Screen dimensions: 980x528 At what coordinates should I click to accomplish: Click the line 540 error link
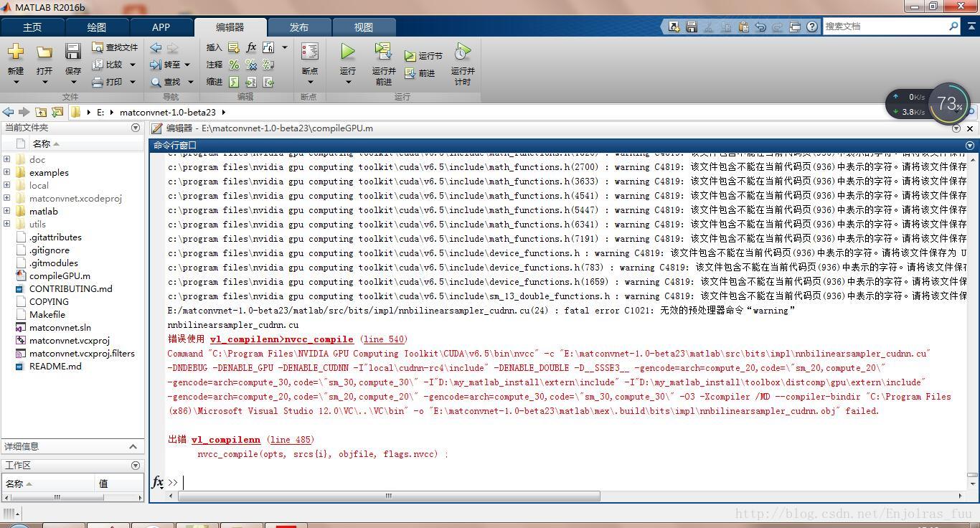383,339
